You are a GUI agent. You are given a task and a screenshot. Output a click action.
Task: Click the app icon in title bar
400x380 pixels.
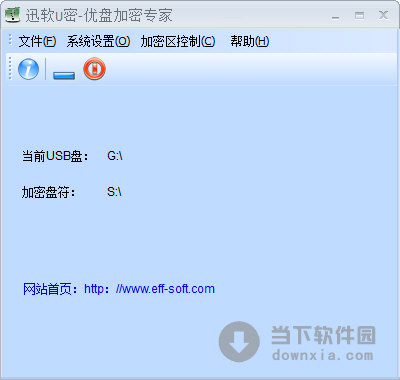(13, 15)
